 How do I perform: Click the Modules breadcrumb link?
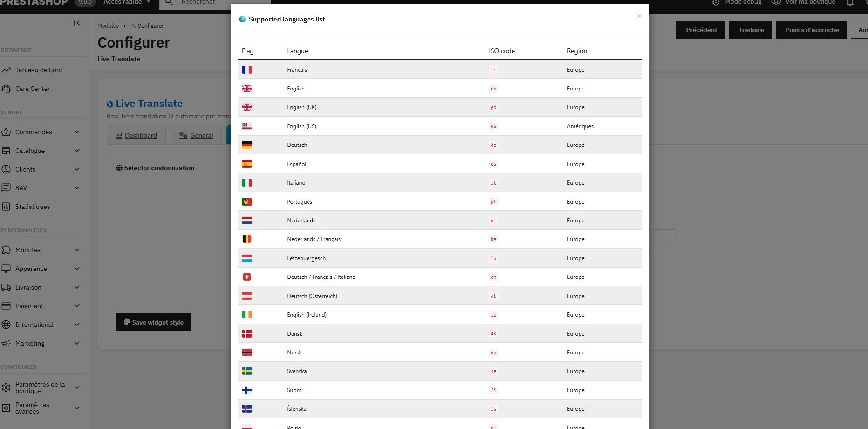pyautogui.click(x=108, y=26)
